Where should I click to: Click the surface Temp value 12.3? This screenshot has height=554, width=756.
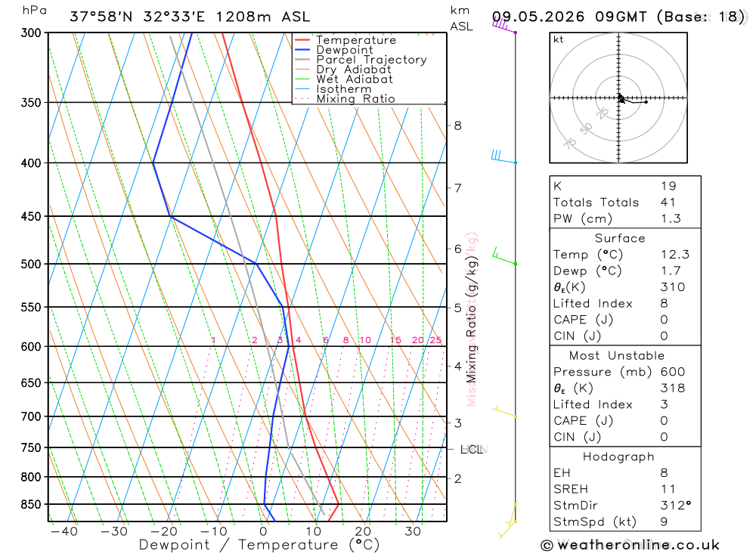pyautogui.click(x=675, y=255)
